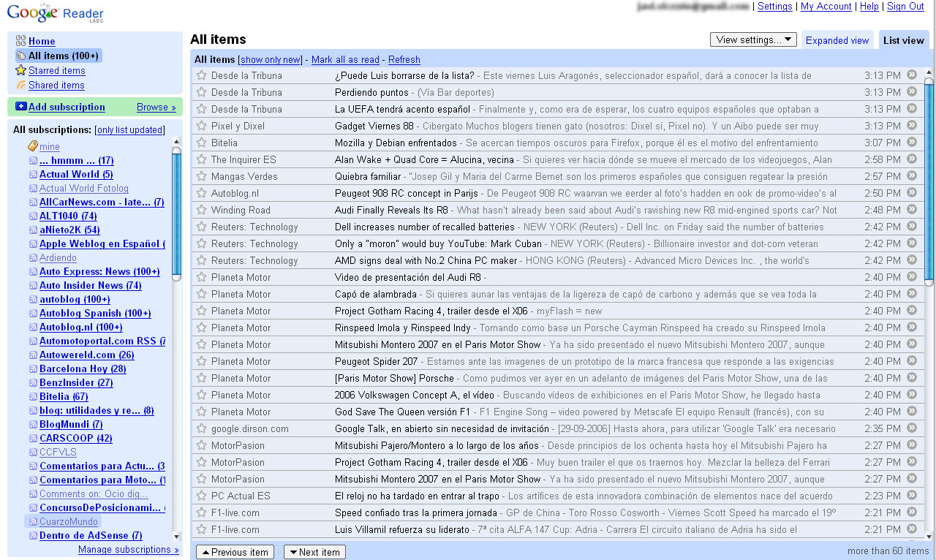Open Shared items in the sidebar
This screenshot has width=936, height=560.
(56, 86)
